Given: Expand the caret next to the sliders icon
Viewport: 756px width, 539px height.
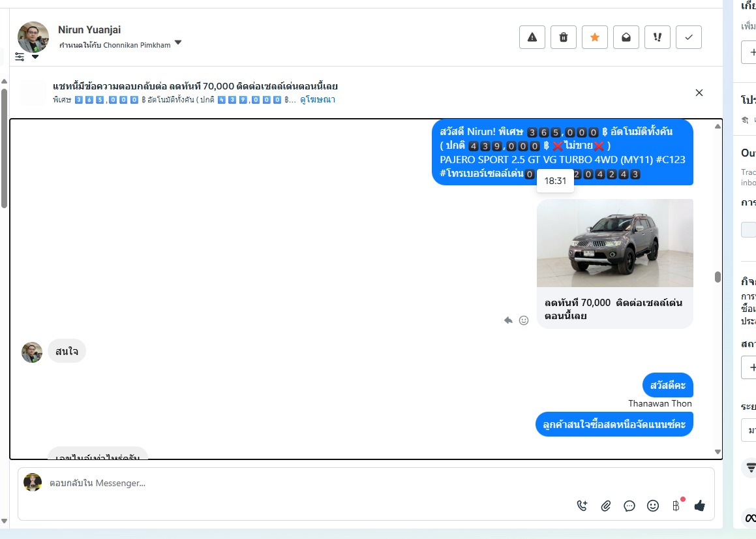Looking at the screenshot, I should (35, 57).
